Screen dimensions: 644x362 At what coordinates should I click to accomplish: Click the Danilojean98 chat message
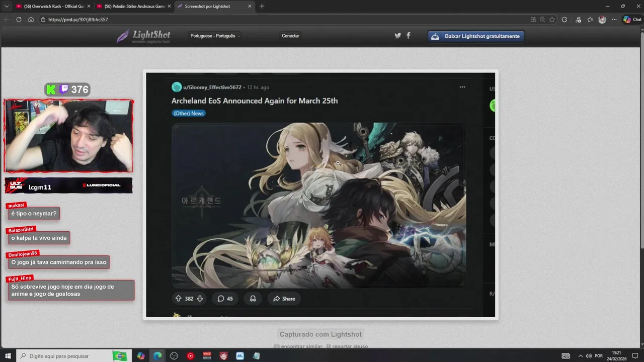pyautogui.click(x=58, y=262)
